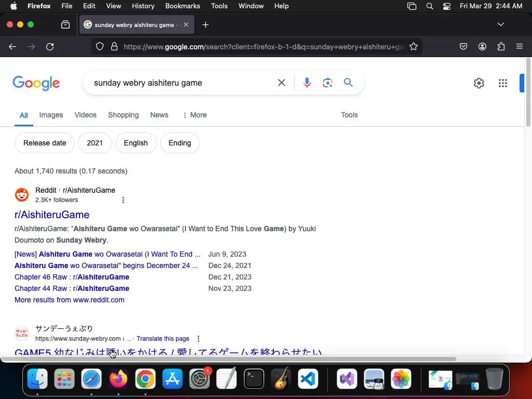Start voice search with microphone
Image resolution: width=532 pixels, height=399 pixels.
tap(307, 83)
